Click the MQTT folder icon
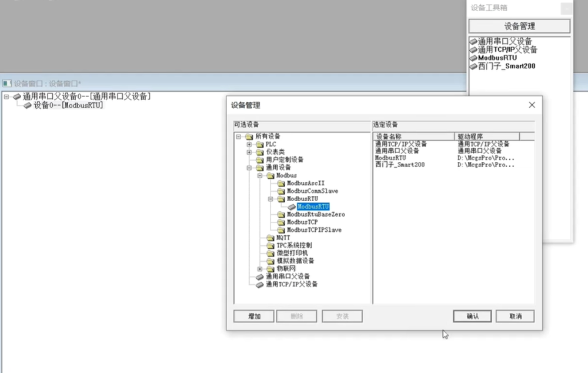The height and width of the screenshot is (373, 588). 270,238
